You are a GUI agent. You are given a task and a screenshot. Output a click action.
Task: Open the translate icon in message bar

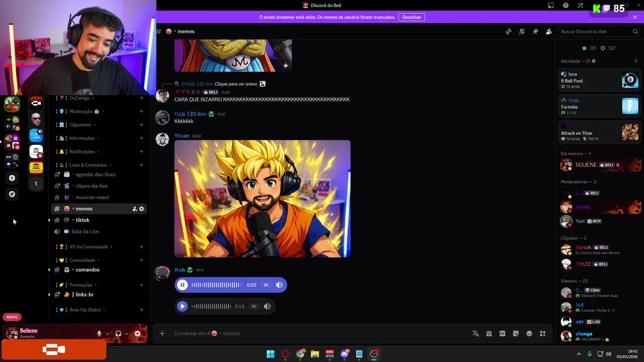pos(475,333)
